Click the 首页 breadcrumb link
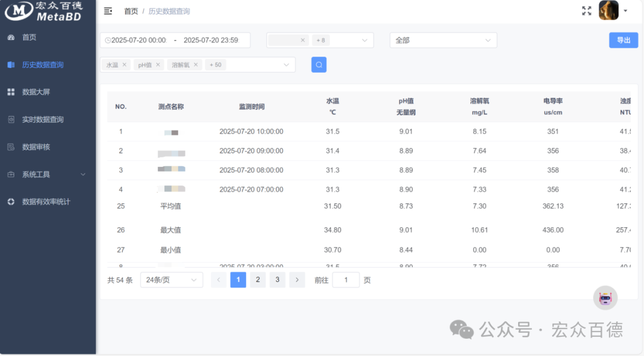The height and width of the screenshot is (356, 644). pyautogui.click(x=131, y=11)
